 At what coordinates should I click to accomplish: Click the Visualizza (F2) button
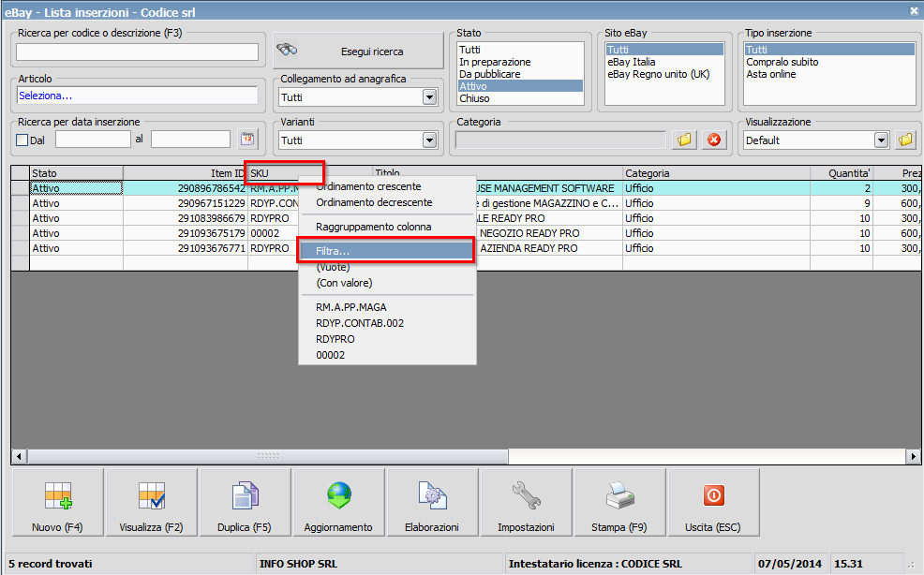pos(152,503)
